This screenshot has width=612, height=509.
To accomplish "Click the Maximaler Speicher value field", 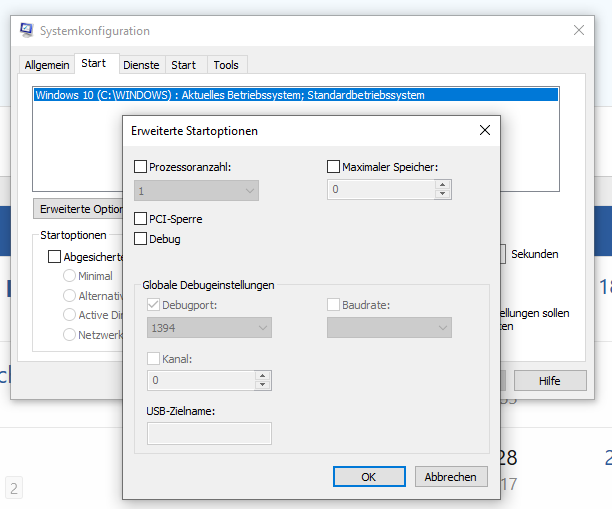I will pyautogui.click(x=381, y=189).
